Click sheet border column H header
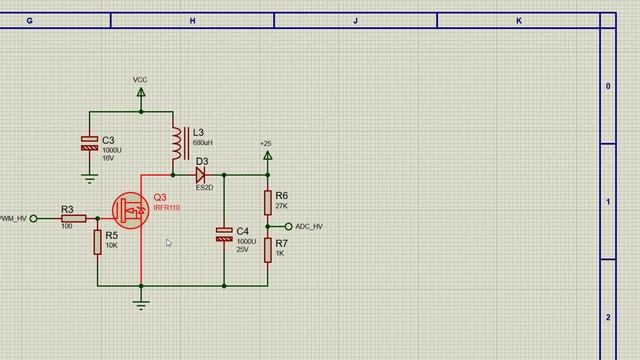 (192, 20)
